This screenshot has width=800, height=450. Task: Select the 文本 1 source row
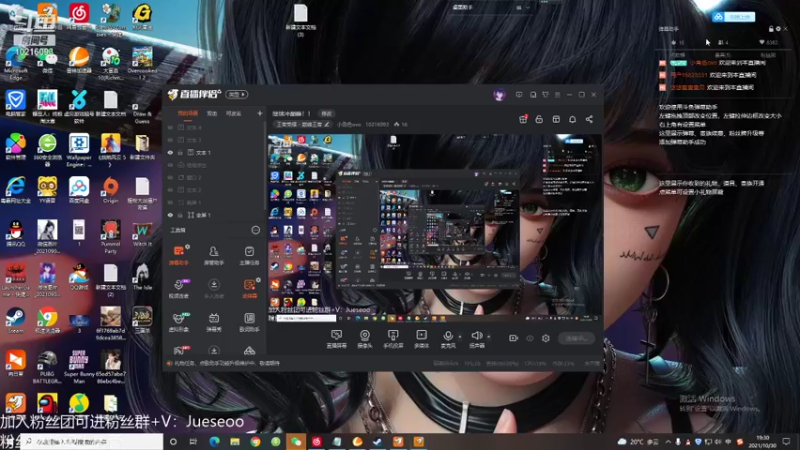(214, 153)
